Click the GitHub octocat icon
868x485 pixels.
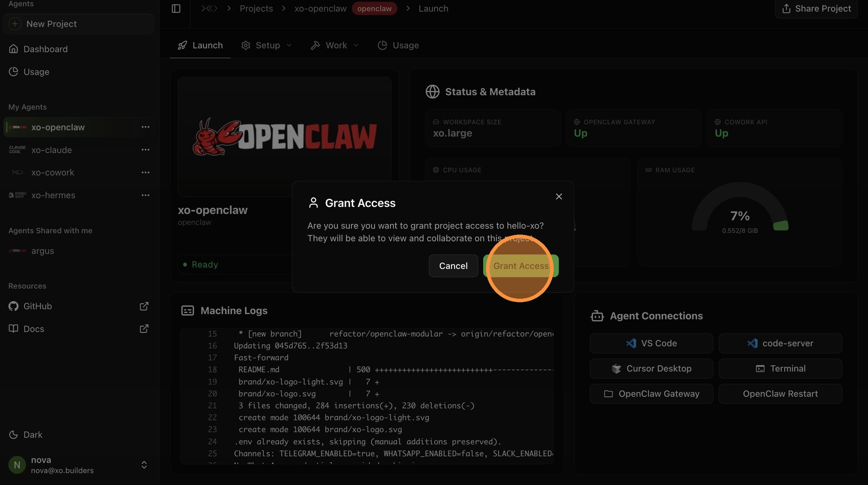tap(13, 306)
